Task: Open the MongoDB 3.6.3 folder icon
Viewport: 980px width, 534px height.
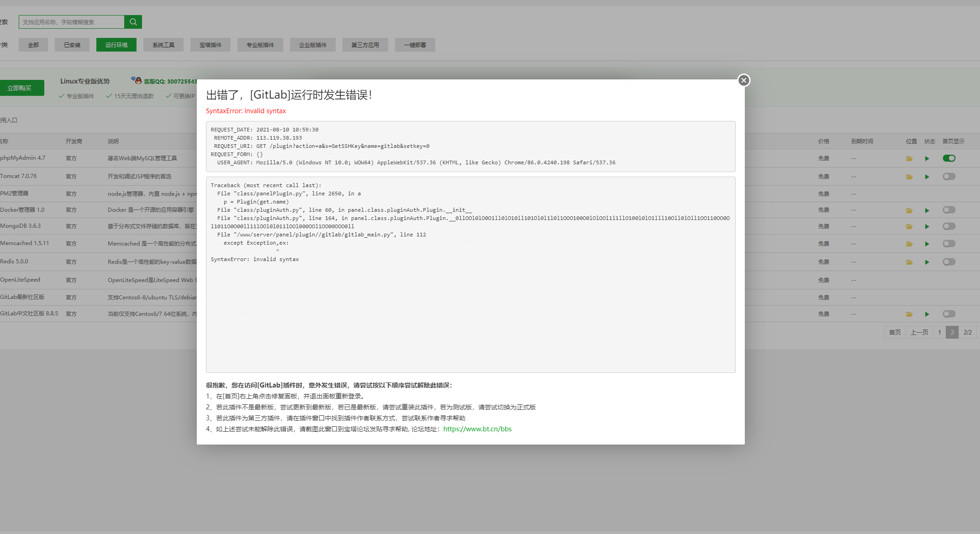Action: (x=909, y=226)
